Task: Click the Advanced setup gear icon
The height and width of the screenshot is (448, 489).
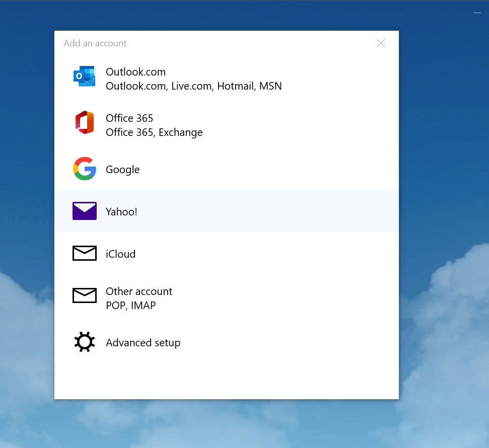Action: pyautogui.click(x=85, y=342)
